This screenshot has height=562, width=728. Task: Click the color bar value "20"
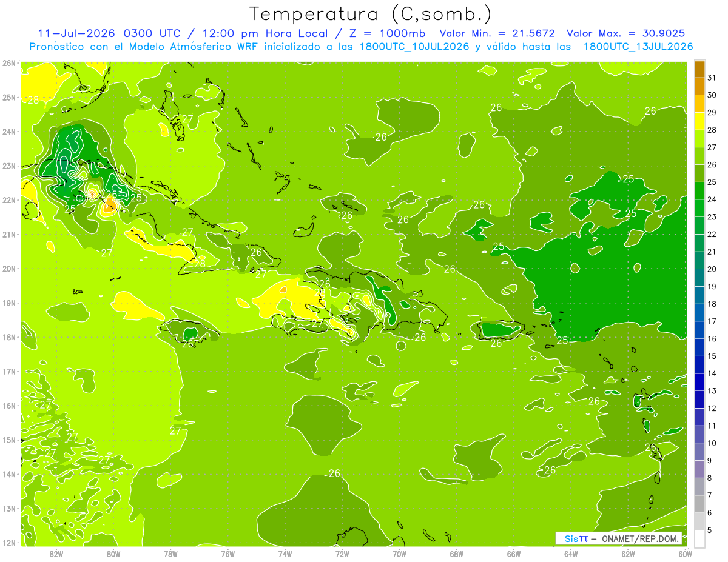(x=712, y=269)
